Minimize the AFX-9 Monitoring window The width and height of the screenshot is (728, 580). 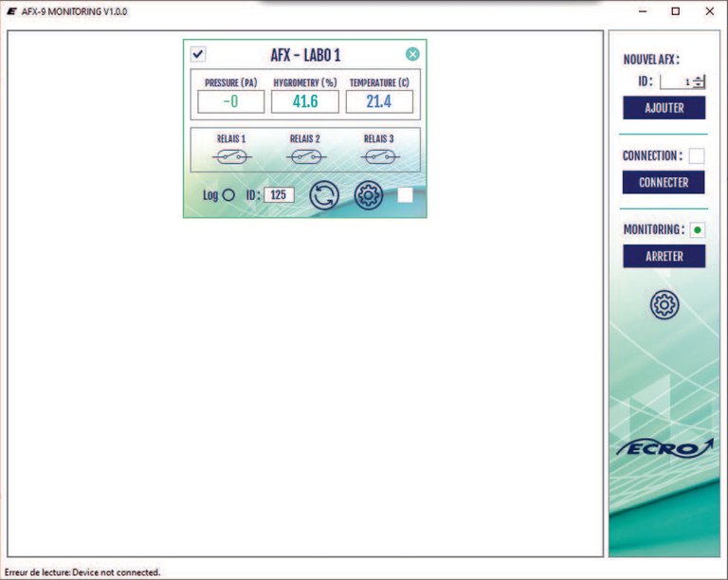643,11
